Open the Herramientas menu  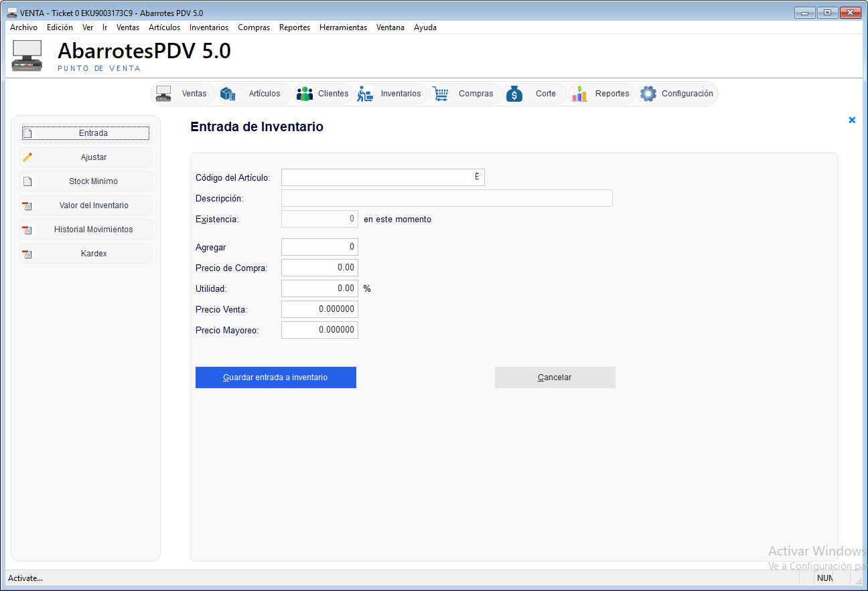click(x=344, y=27)
